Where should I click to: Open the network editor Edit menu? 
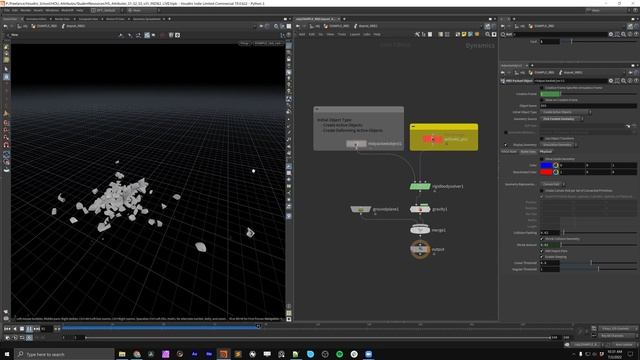(312, 35)
